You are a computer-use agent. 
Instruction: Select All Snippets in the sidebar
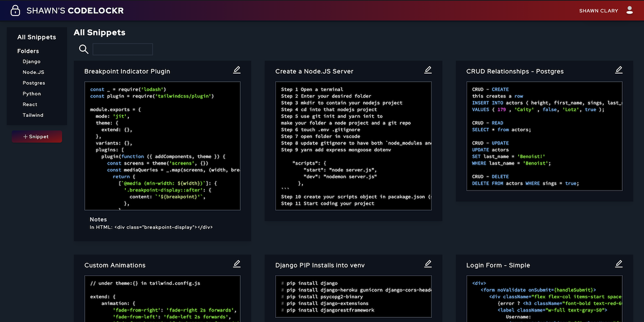(x=37, y=37)
